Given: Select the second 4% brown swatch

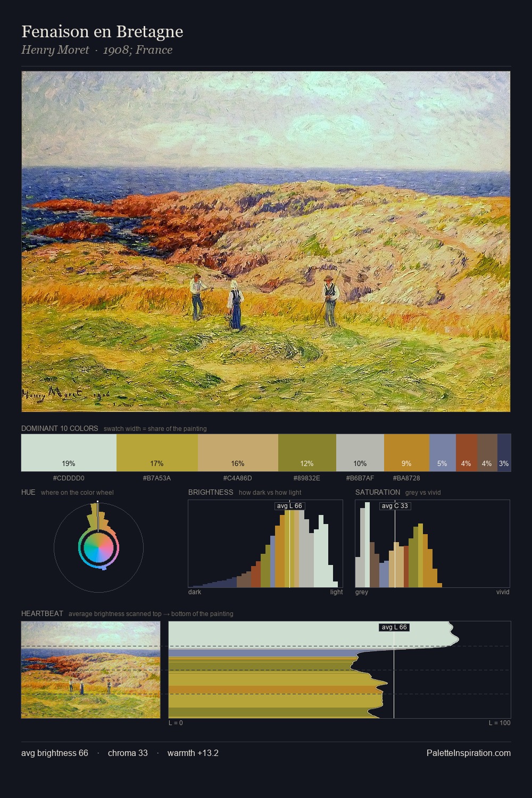Looking at the screenshot, I should (487, 453).
